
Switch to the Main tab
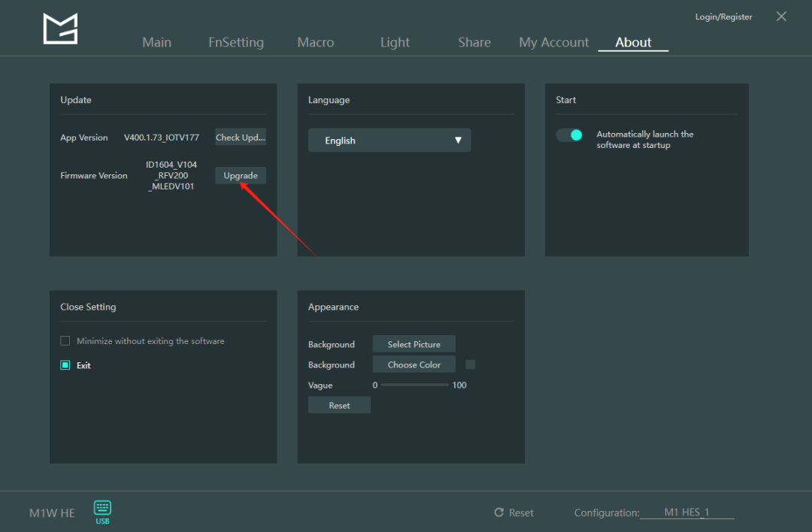[156, 42]
